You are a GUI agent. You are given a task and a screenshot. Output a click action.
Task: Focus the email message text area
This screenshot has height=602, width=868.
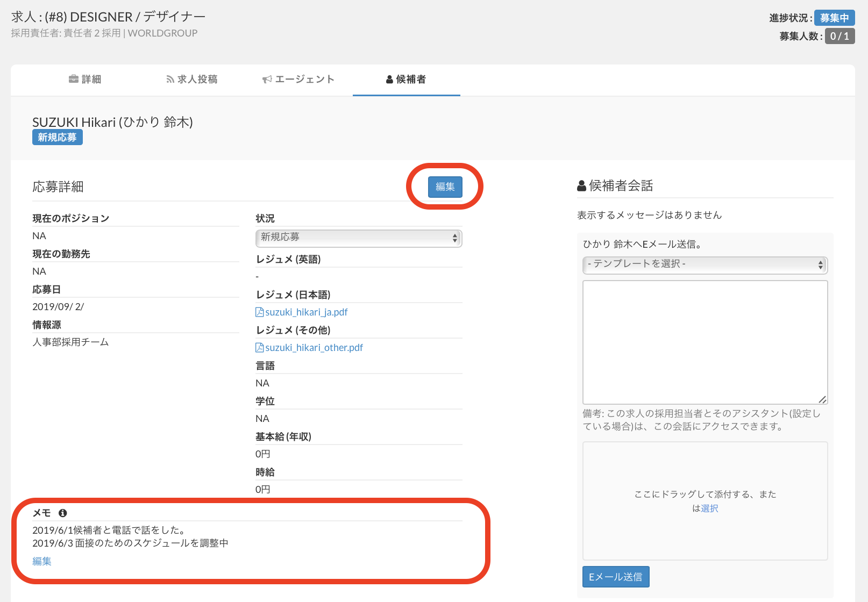(x=705, y=342)
